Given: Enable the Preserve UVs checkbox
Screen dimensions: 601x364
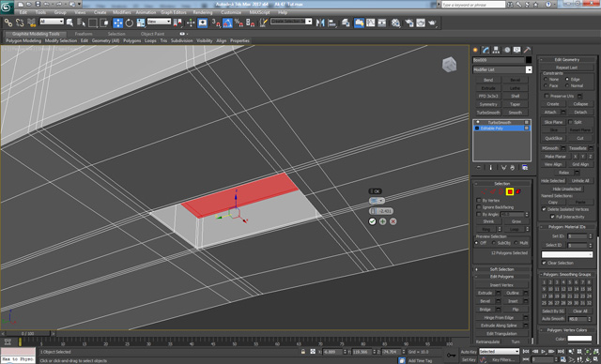Looking at the screenshot, I should [x=547, y=96].
